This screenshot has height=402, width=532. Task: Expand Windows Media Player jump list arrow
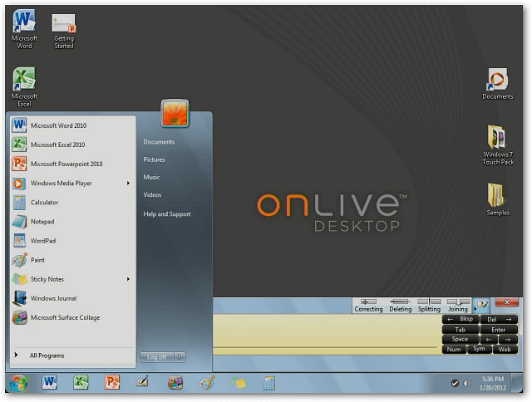[128, 184]
